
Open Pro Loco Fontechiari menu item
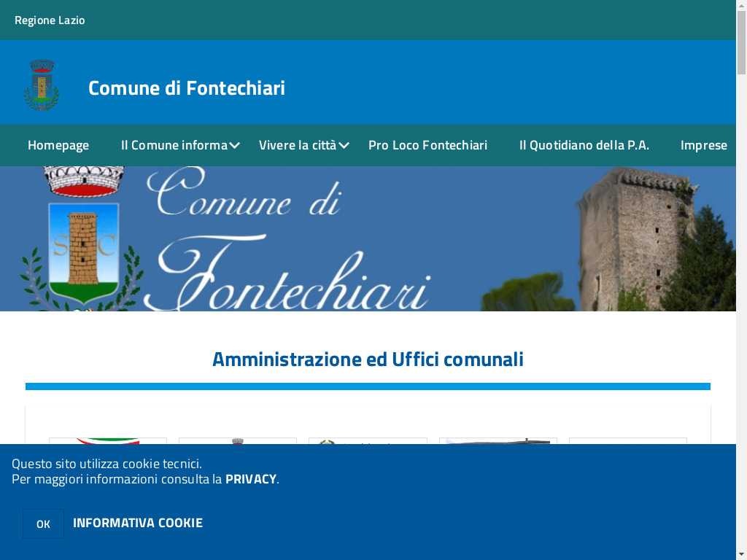(x=427, y=145)
